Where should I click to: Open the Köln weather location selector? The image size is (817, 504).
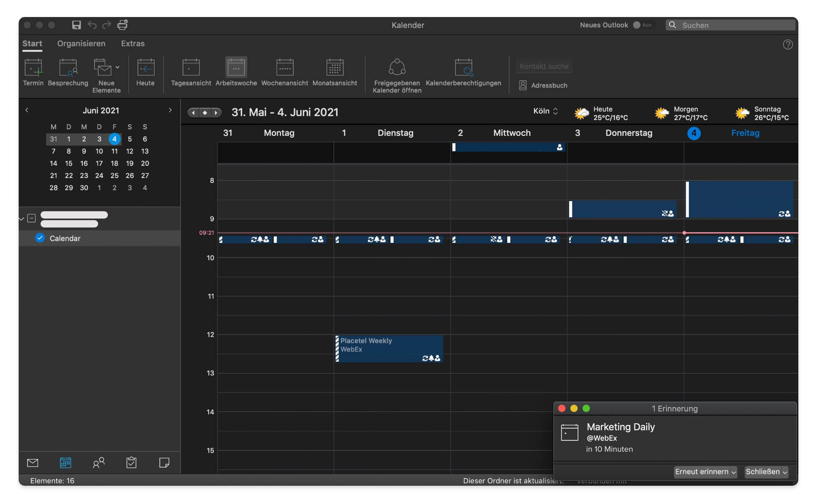[x=546, y=111]
